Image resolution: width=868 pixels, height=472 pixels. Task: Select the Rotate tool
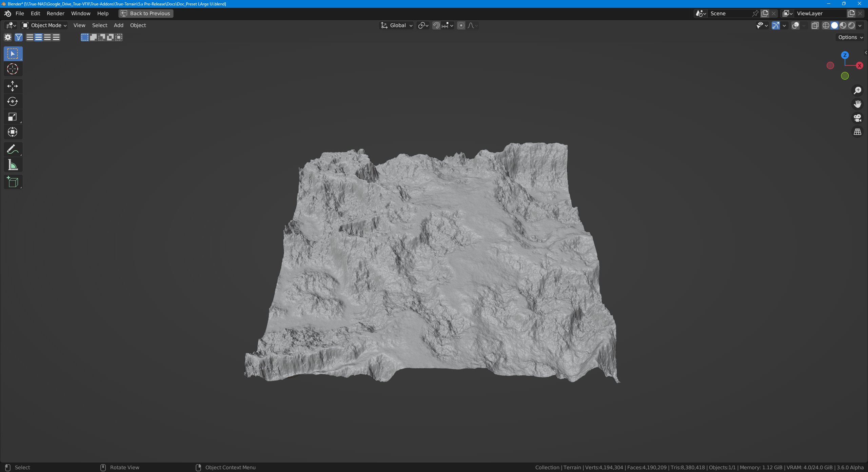coord(13,101)
